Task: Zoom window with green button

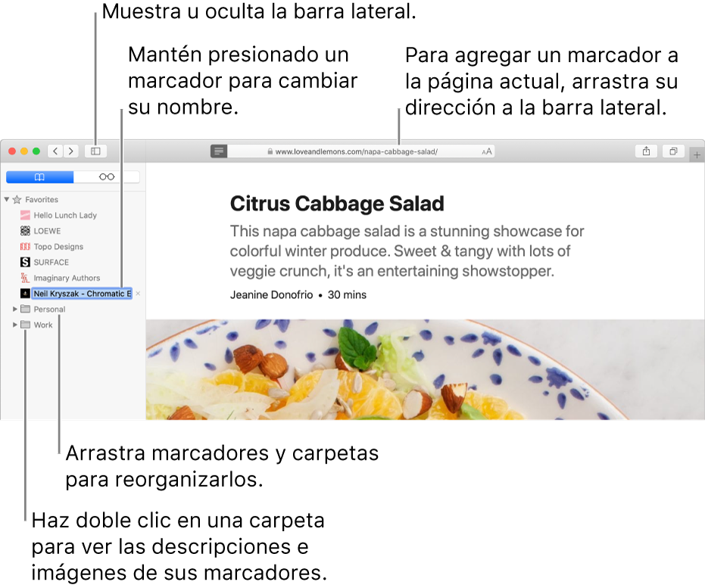Action: pyautogui.click(x=36, y=151)
